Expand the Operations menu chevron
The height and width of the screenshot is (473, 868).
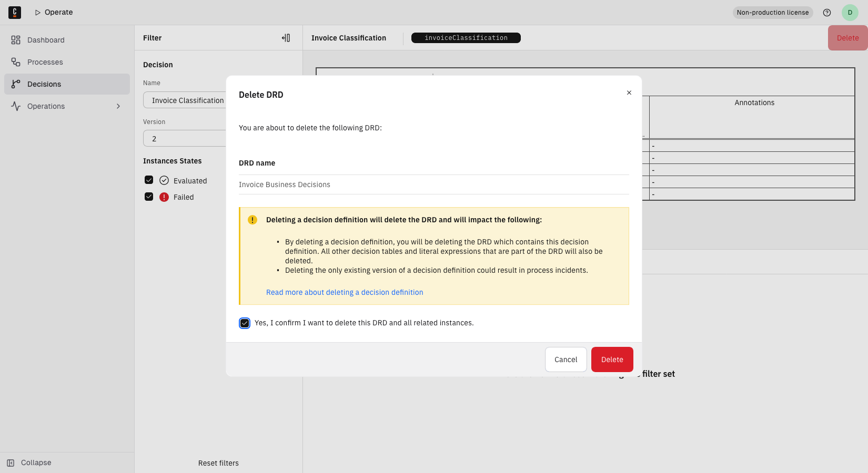[x=118, y=106]
